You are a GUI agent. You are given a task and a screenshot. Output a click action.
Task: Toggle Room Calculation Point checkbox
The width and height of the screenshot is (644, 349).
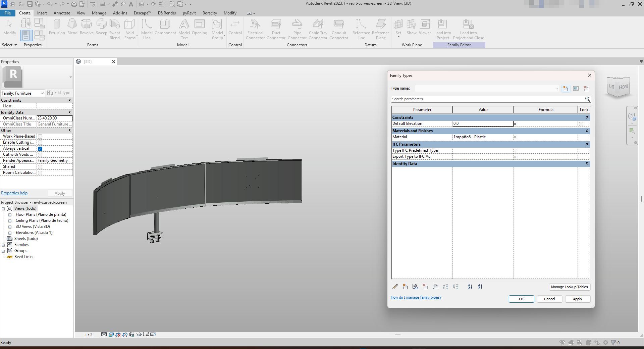40,173
